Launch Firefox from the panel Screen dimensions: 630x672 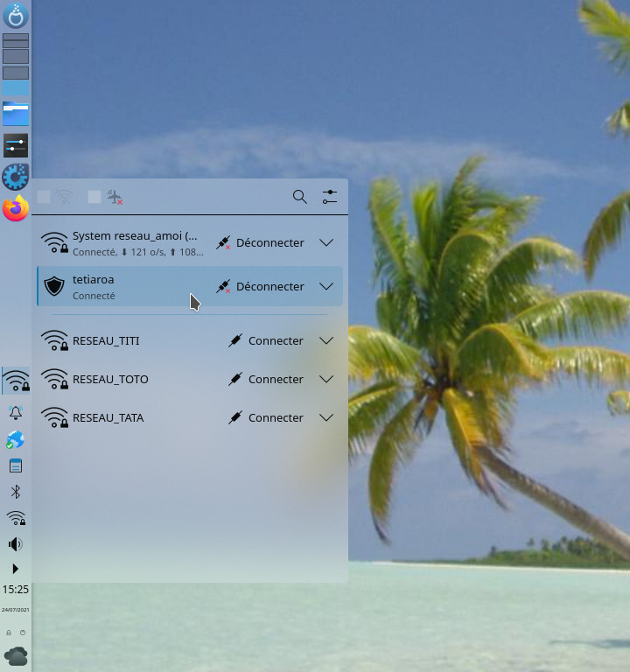pyautogui.click(x=16, y=209)
